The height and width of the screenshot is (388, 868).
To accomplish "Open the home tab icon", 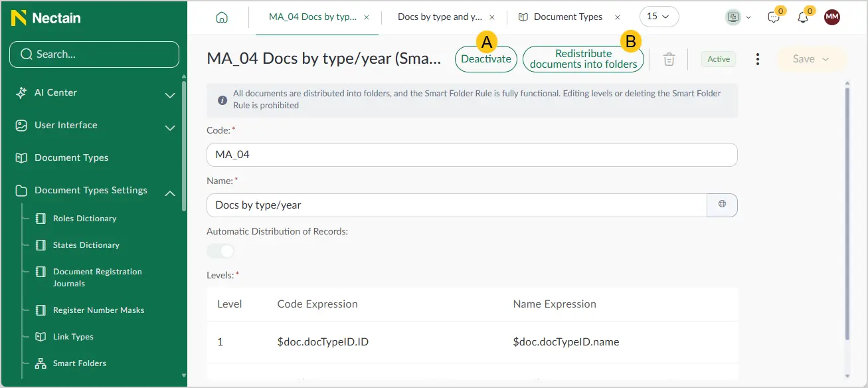I will tap(222, 17).
